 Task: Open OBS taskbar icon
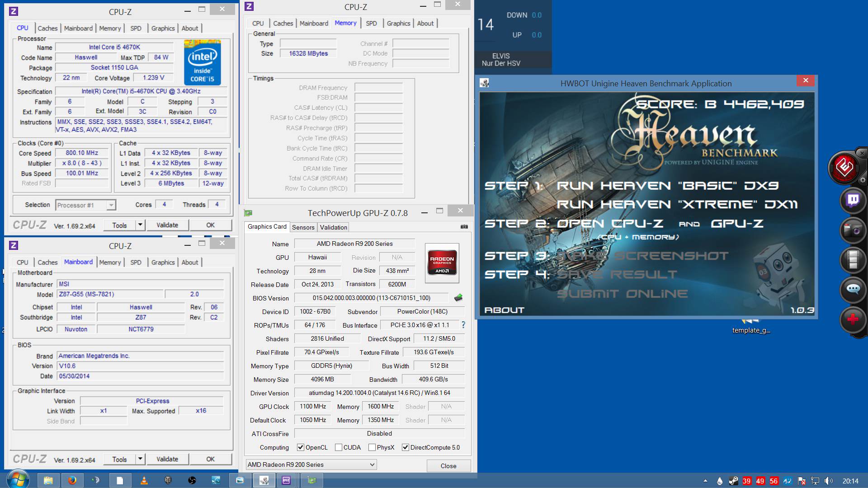click(x=192, y=480)
